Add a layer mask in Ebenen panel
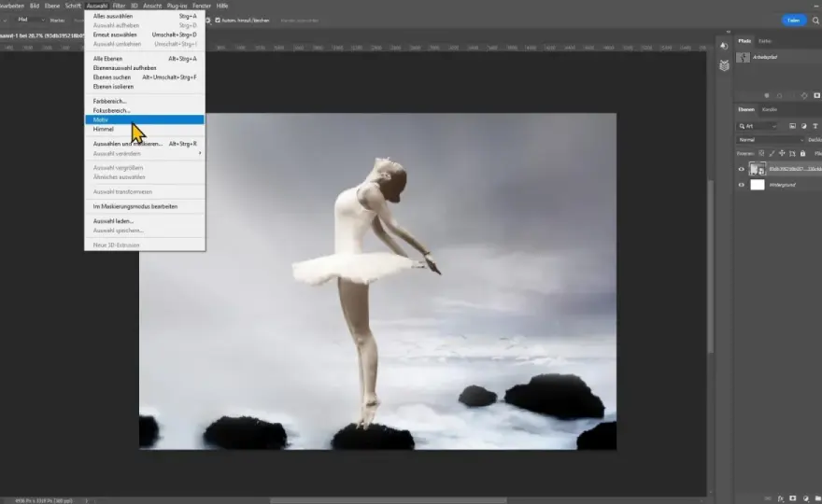The image size is (822, 504). (x=793, y=498)
